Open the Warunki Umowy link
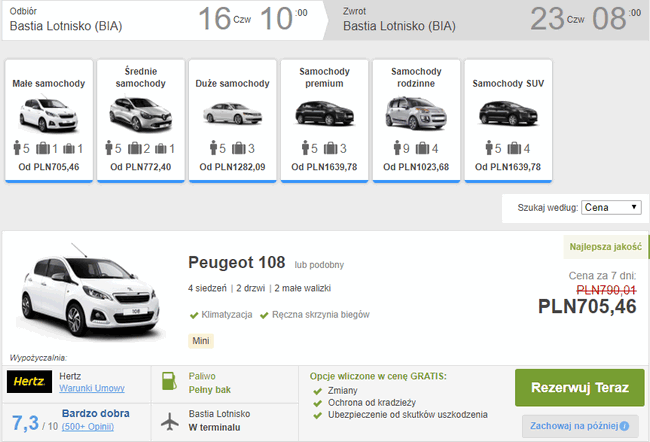This screenshot has width=650, height=442. click(92, 389)
